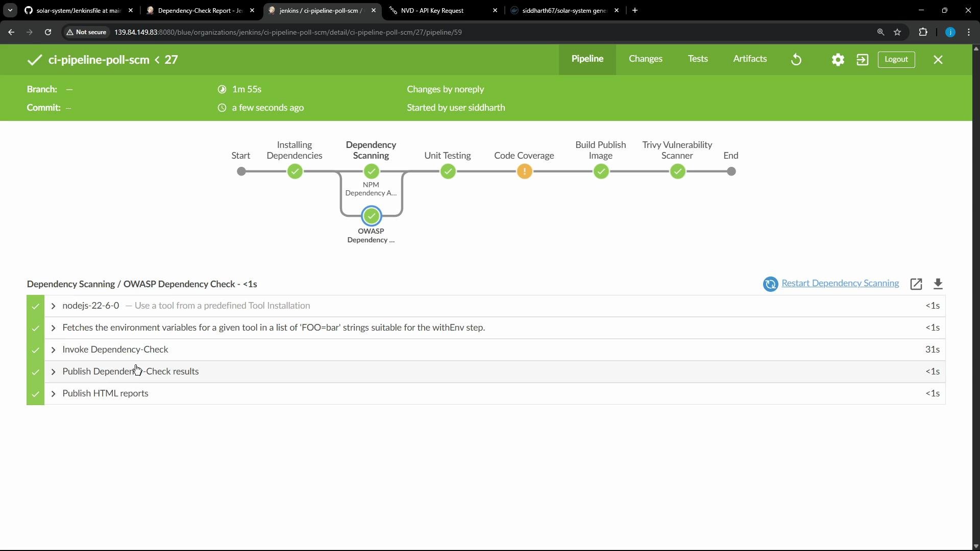Select the Code Coverage warning stage node
Image resolution: width=980 pixels, height=551 pixels.
click(524, 171)
